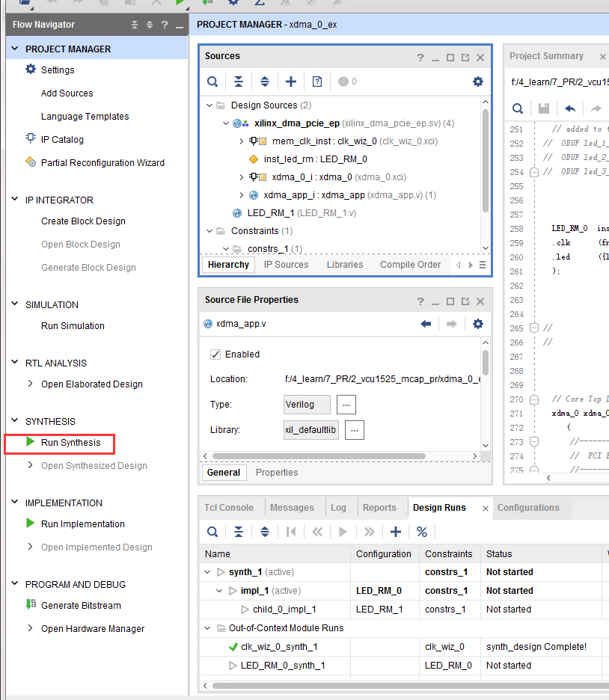Click the percent icon in Design Runs toolbar
The height and width of the screenshot is (700, 609).
click(422, 532)
